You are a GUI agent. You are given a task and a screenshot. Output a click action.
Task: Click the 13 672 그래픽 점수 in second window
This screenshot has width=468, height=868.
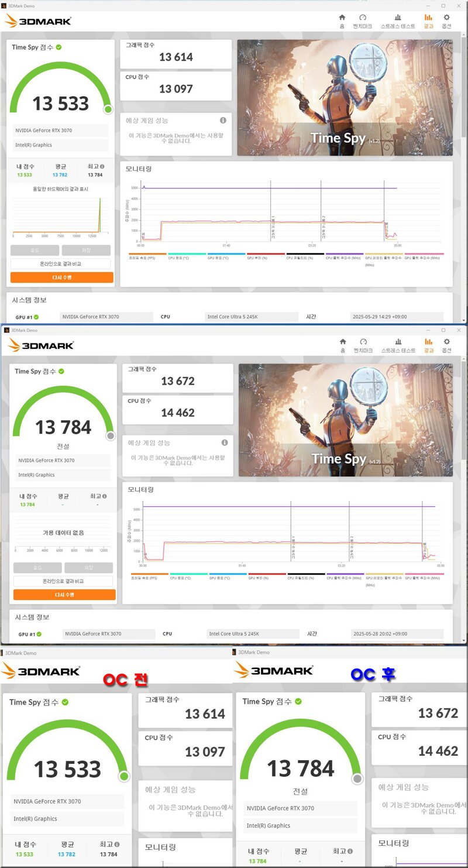(x=178, y=381)
